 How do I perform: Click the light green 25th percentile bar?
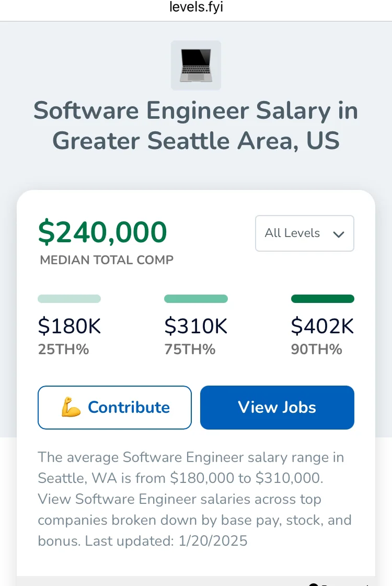(69, 299)
